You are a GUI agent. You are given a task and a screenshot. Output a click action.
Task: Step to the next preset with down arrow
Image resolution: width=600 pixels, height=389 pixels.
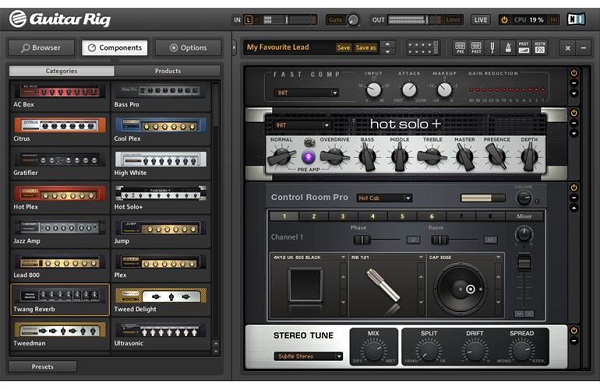pos(388,52)
